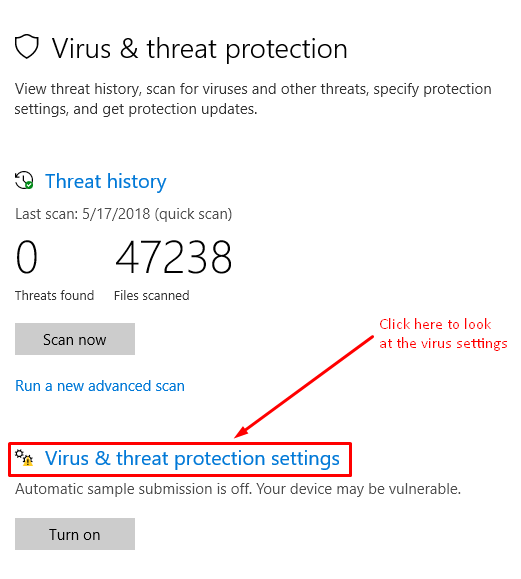Open Run a new advanced scan

[x=100, y=386]
